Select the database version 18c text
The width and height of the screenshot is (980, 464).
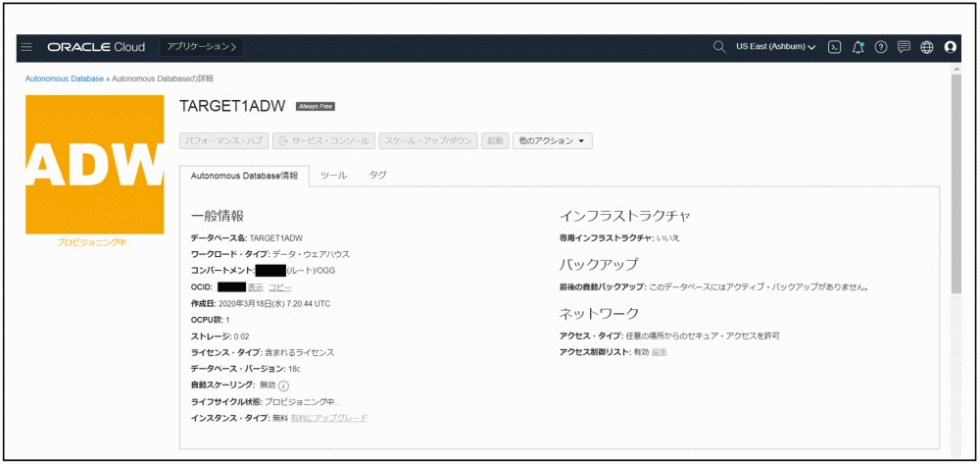[x=294, y=369]
